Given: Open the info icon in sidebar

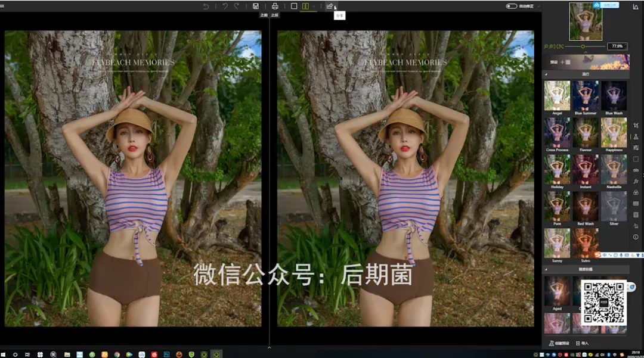Looking at the screenshot, I should point(636,237).
